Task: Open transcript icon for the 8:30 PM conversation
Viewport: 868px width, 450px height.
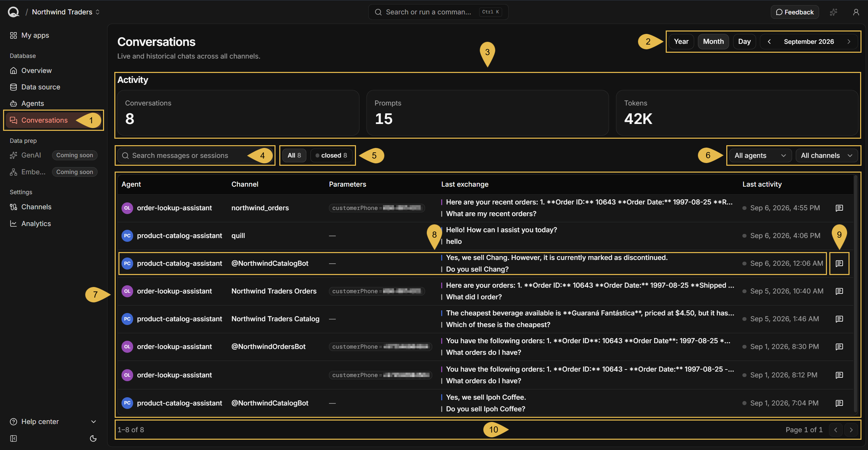Action: point(839,347)
